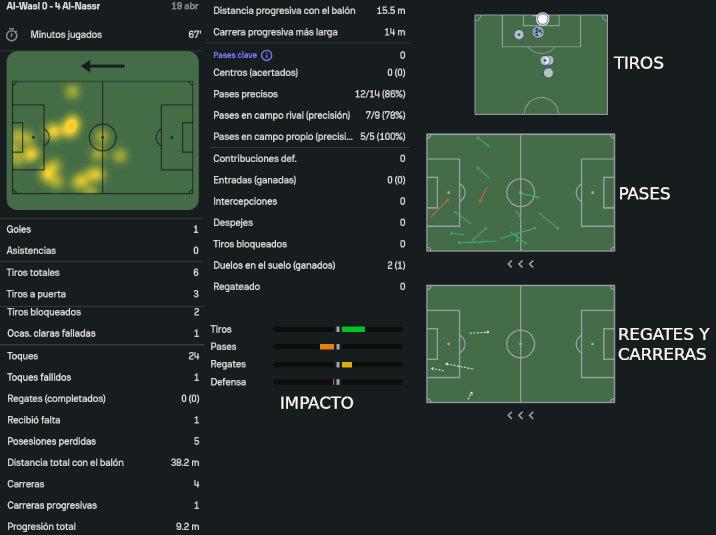The width and height of the screenshot is (716, 535).
Task: Expand the chevrons below Regates y Carreras map
Action: (520, 415)
